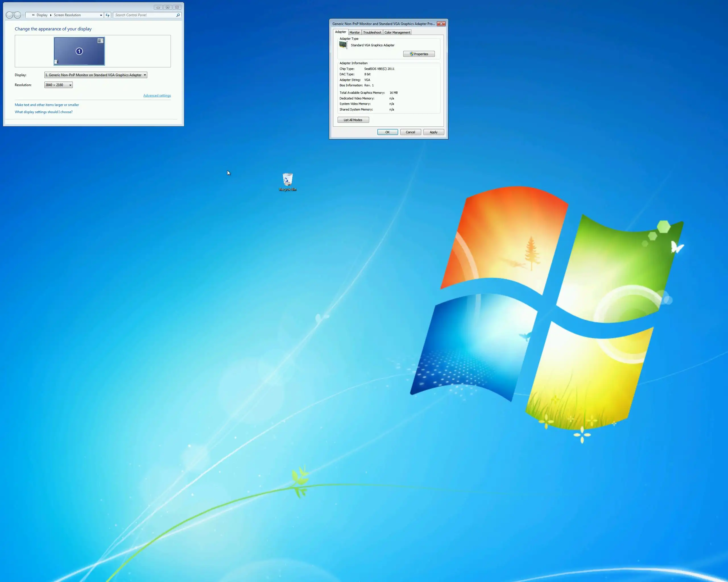Open the Advanced settings link
This screenshot has height=582, width=728.
click(x=157, y=95)
